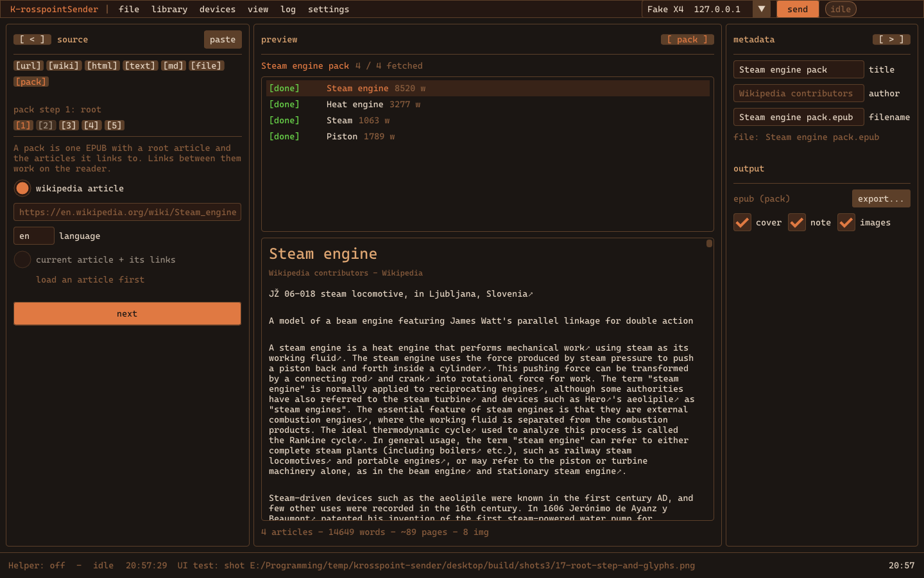Go to pack step [4]
Image resolution: width=924 pixels, height=578 pixels.
coord(92,125)
